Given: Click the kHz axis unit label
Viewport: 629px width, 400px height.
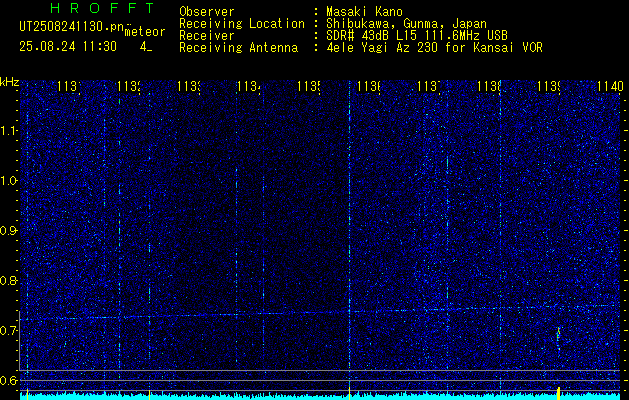Looking at the screenshot, I should [9, 82].
